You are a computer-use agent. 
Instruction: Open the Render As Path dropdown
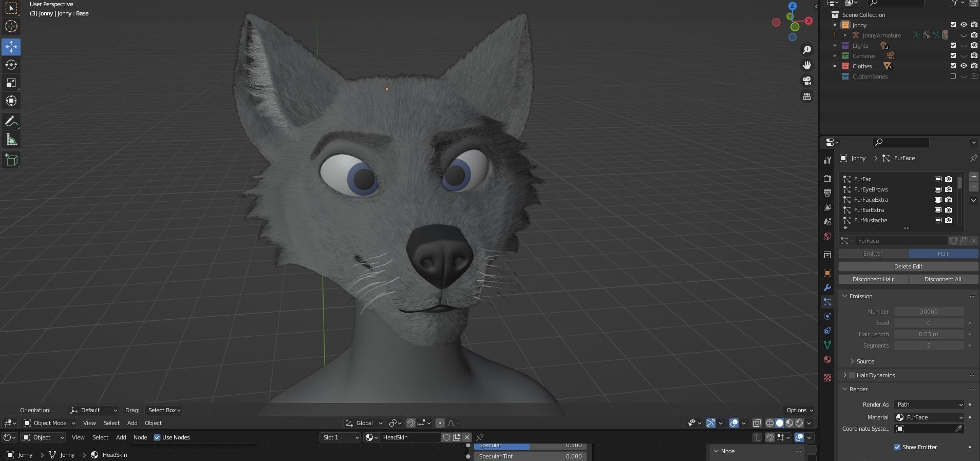click(x=929, y=405)
